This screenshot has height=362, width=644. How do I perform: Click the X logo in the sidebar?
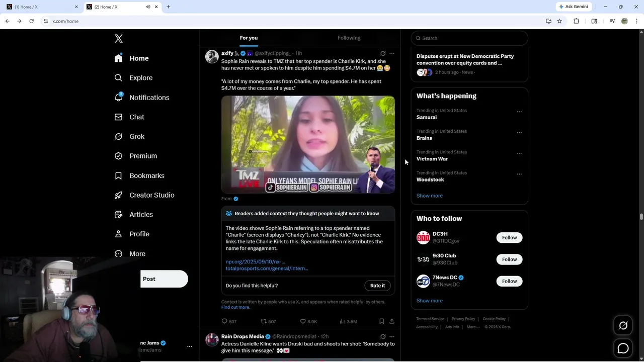pyautogui.click(x=119, y=39)
